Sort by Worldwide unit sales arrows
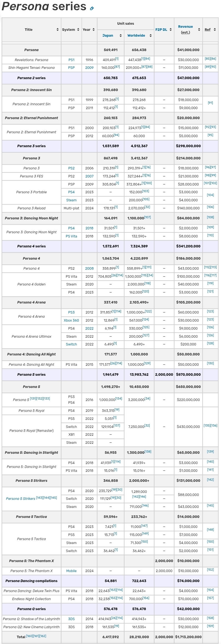The width and height of the screenshot is (221, 644). pyautogui.click(x=150, y=36)
